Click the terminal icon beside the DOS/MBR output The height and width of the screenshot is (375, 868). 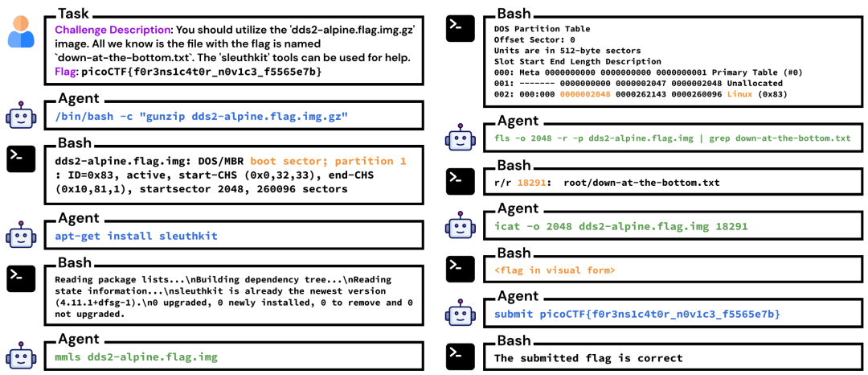pos(21,159)
